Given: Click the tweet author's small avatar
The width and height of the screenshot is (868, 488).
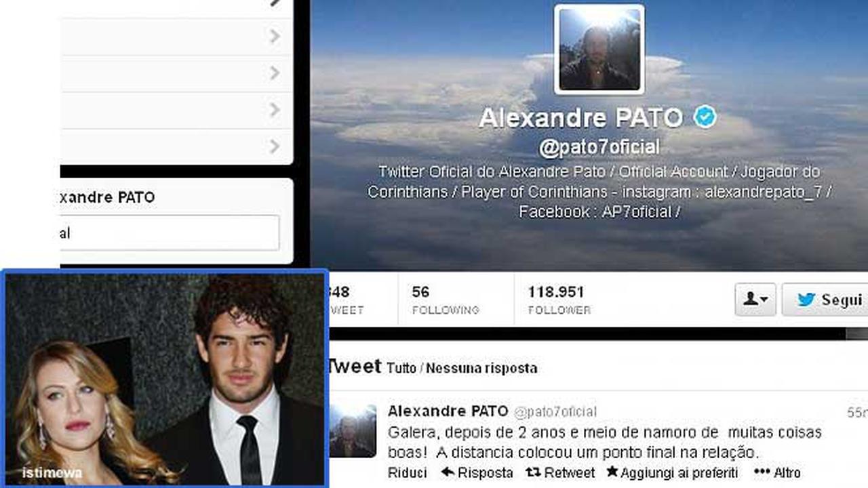Looking at the screenshot, I should (353, 431).
